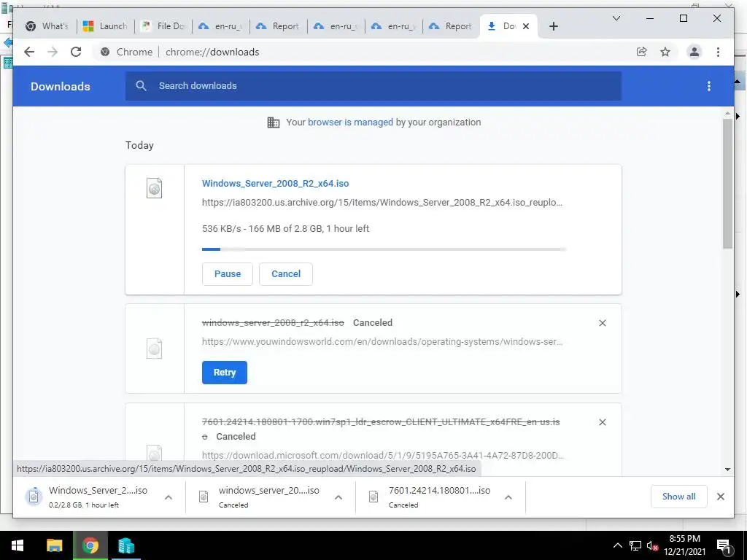This screenshot has height=560, width=747.
Task: Click the download progress bar
Action: tap(384, 249)
